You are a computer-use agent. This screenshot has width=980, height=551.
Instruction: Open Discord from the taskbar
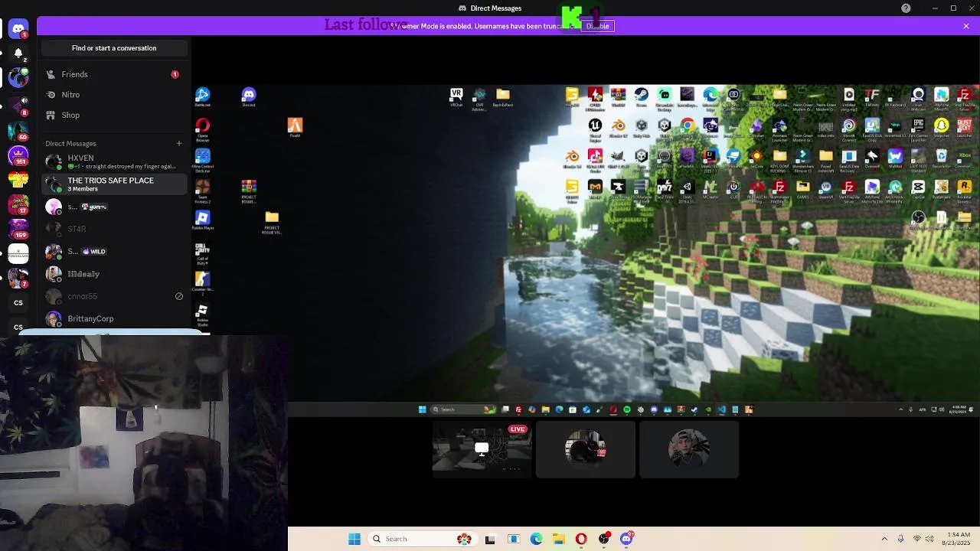626,539
